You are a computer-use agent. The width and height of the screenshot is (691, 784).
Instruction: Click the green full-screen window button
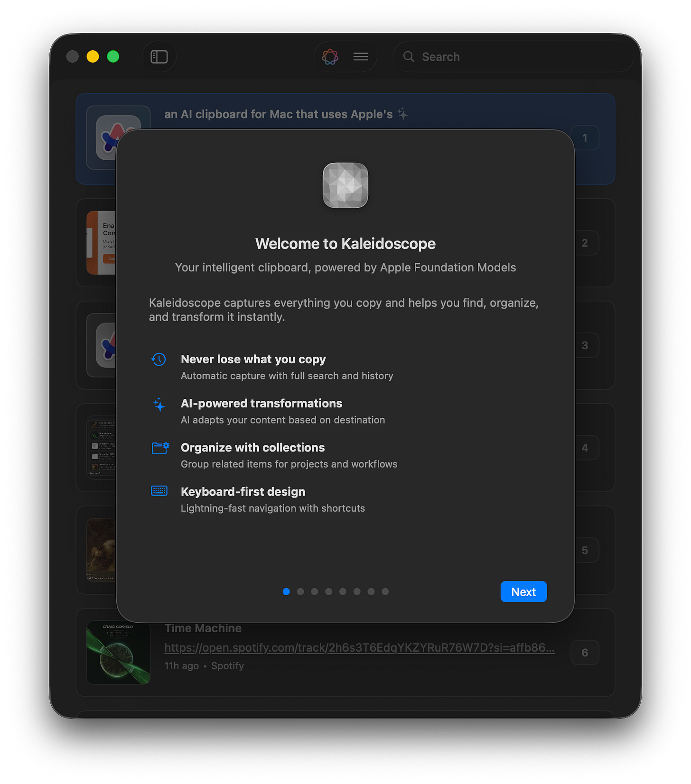113,57
